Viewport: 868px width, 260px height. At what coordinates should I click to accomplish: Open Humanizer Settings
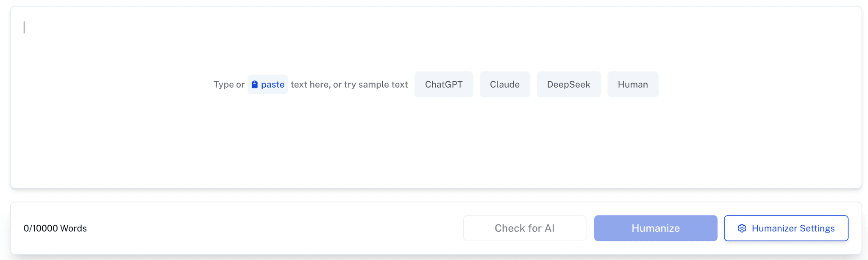pyautogui.click(x=786, y=228)
